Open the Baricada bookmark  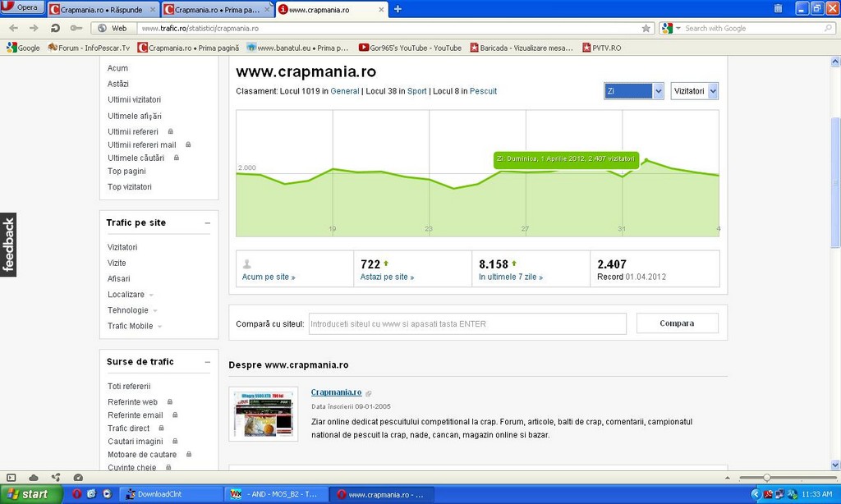pyautogui.click(x=522, y=48)
